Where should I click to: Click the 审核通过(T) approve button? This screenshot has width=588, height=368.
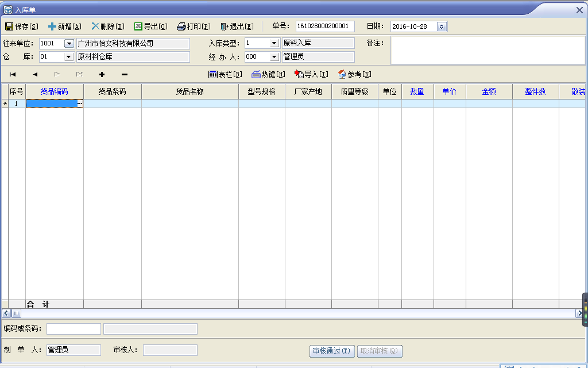click(x=332, y=351)
